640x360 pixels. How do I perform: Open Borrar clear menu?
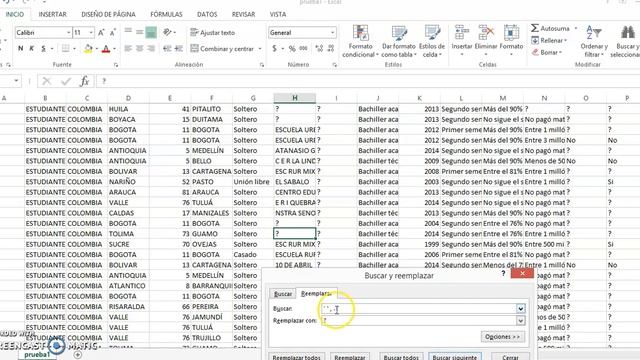coord(547,52)
